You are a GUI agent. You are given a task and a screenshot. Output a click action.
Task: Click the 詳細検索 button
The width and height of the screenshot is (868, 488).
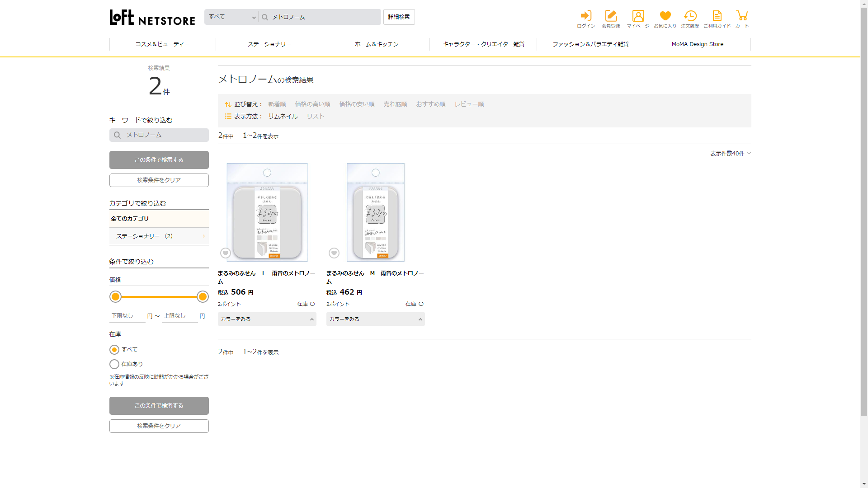[x=399, y=17]
